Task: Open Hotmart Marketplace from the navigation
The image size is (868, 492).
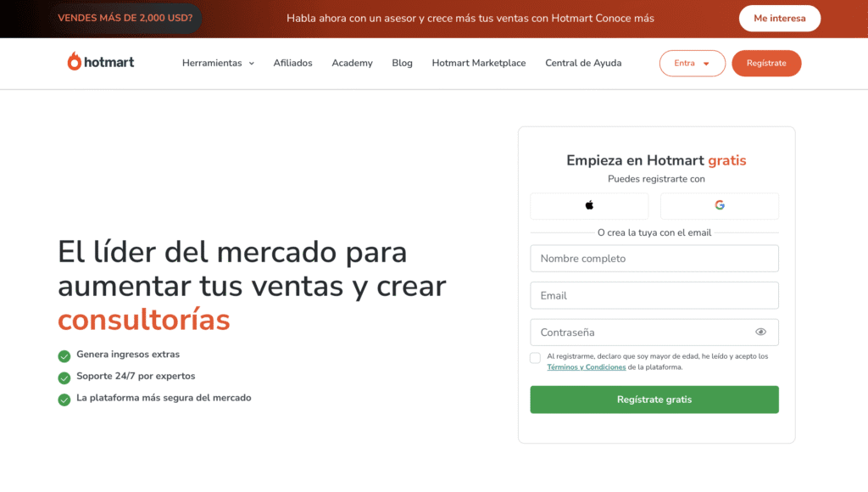Action: (x=479, y=63)
